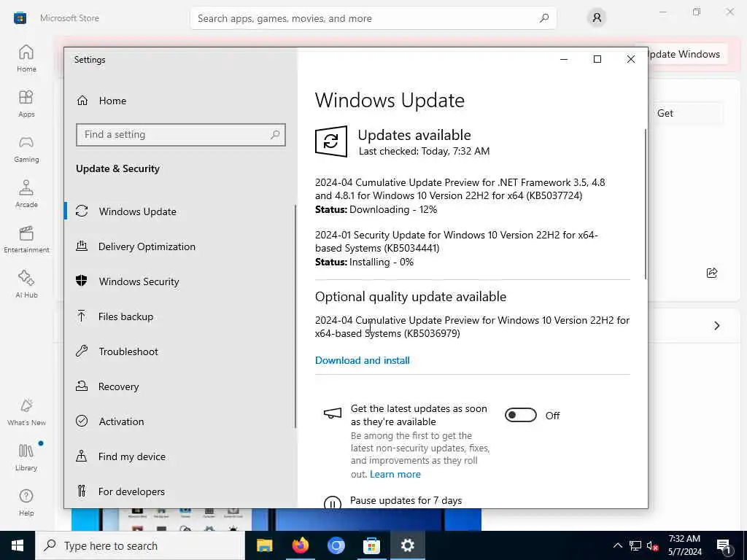Click Download and install link
The height and width of the screenshot is (560, 747).
362,360
